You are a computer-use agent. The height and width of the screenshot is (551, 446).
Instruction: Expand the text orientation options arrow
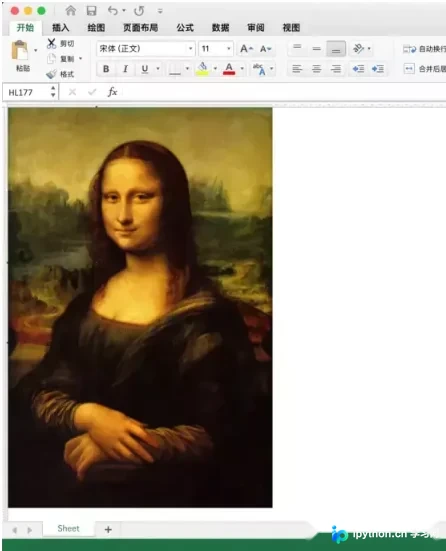coord(369,48)
